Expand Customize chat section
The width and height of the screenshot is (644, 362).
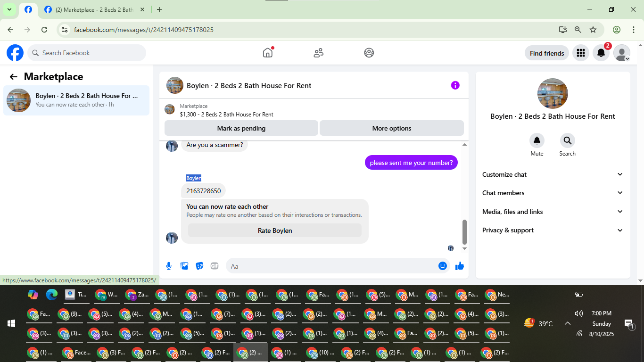[553, 174]
